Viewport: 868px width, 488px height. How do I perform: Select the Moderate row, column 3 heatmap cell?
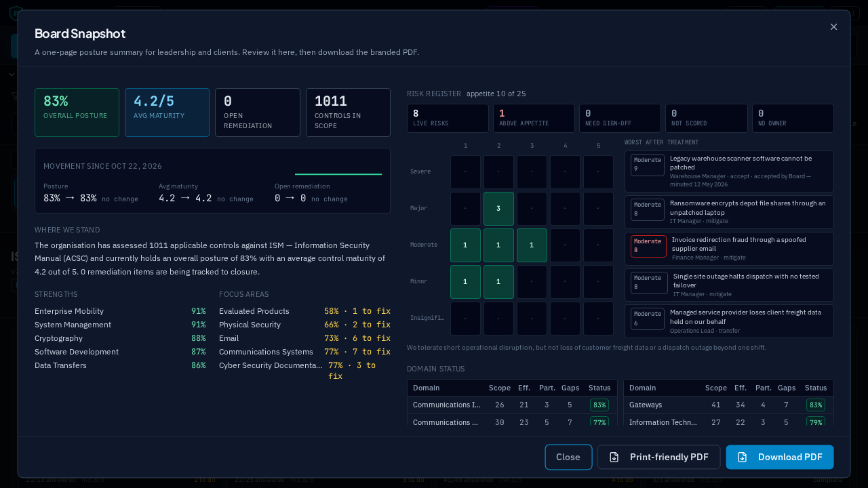point(532,245)
